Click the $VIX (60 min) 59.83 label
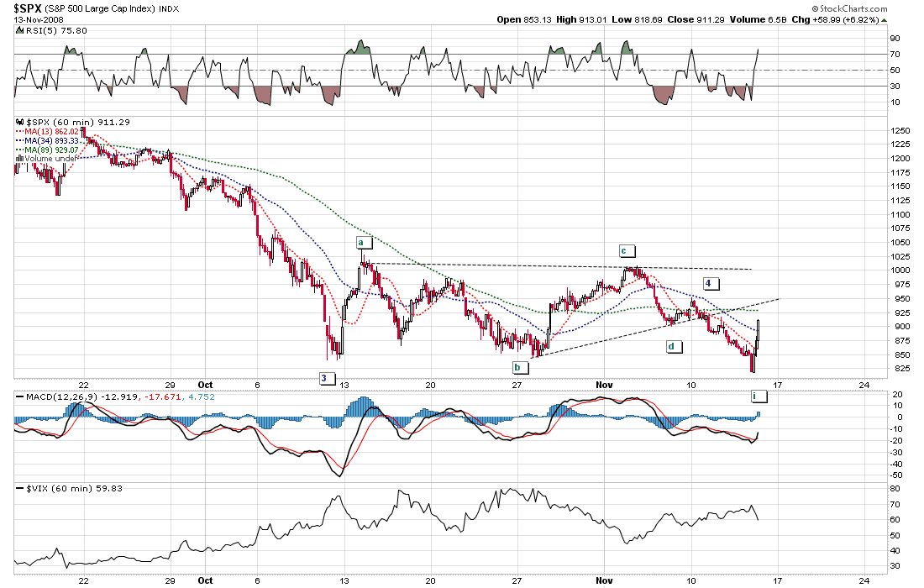This screenshot has height=588, width=924. coord(74,488)
